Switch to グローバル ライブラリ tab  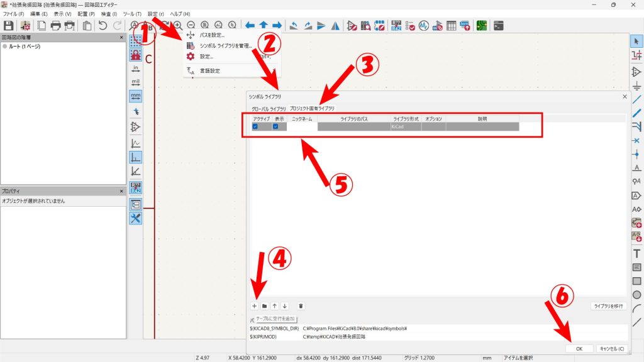269,109
